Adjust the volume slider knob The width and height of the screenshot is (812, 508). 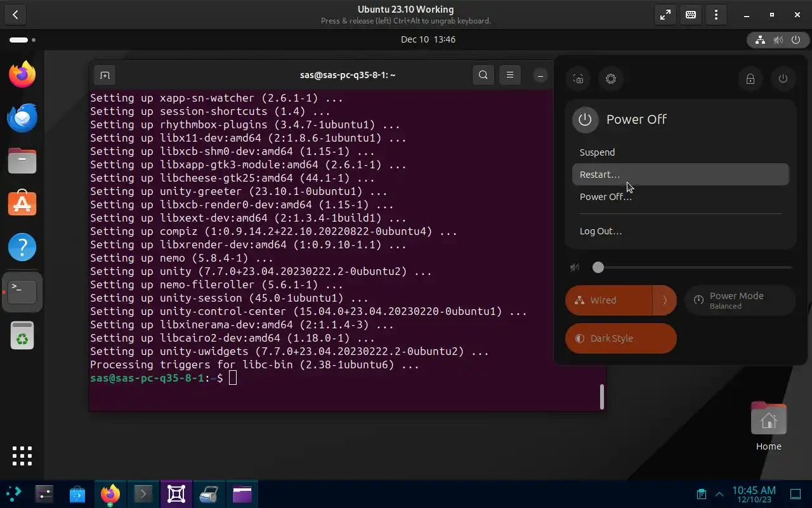click(598, 267)
